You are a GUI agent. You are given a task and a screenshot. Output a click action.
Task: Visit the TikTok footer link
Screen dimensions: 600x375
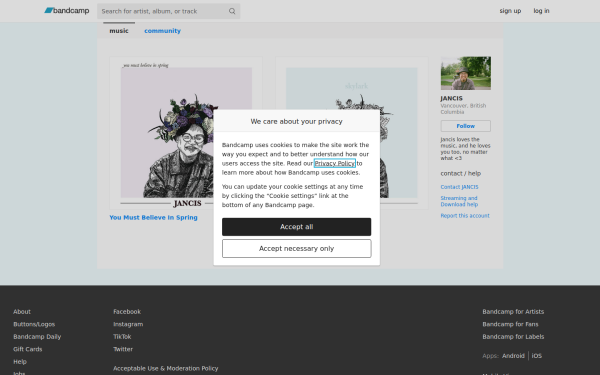pos(122,337)
